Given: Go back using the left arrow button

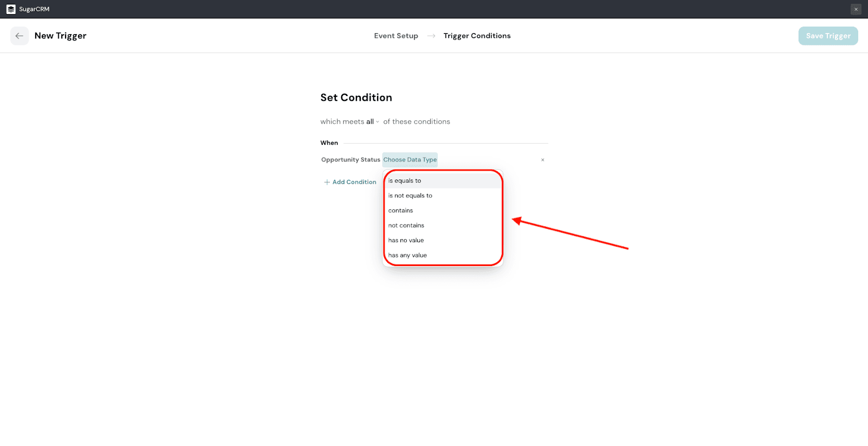Looking at the screenshot, I should 20,36.
